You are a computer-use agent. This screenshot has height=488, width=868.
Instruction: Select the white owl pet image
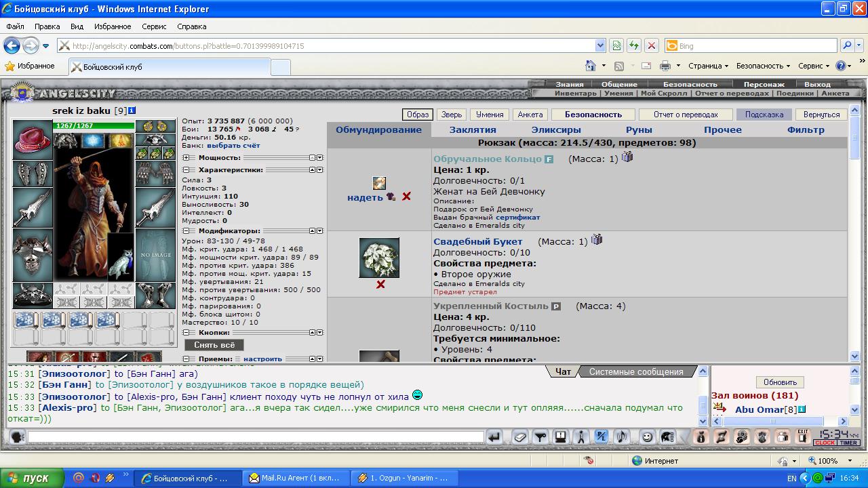(x=121, y=258)
